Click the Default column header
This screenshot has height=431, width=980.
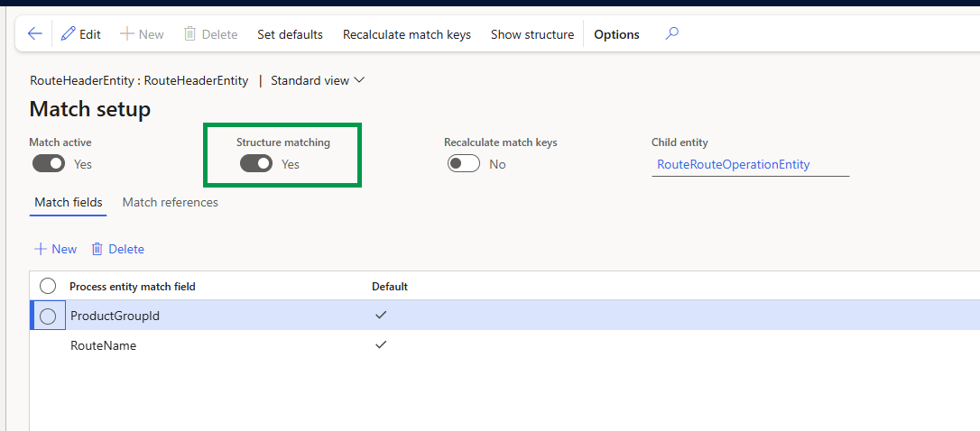[389, 287]
